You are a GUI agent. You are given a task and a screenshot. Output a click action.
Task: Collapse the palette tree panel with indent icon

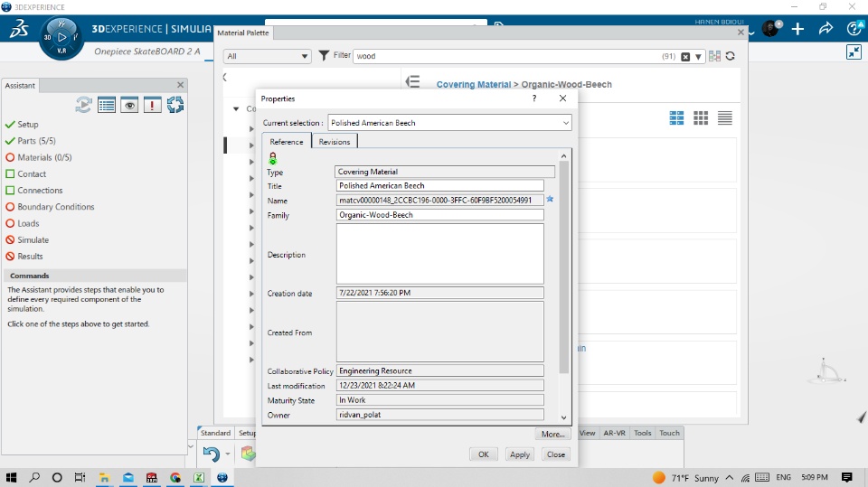pos(412,82)
